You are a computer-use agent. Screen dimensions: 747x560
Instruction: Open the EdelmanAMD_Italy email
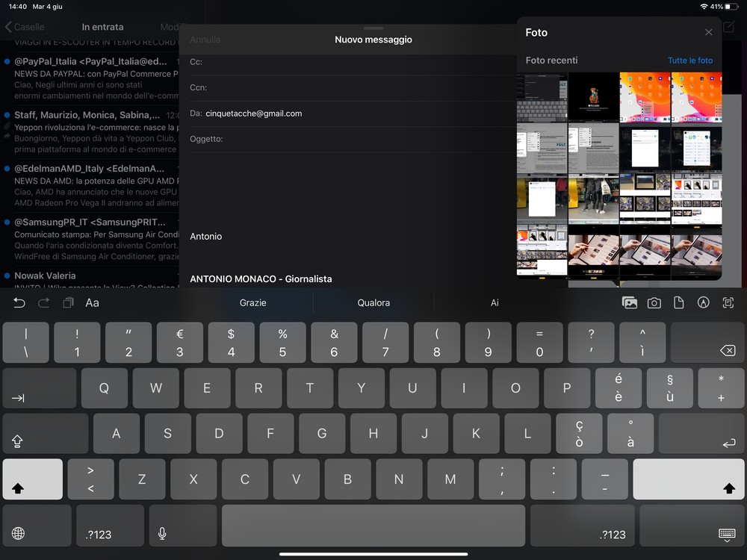click(90, 185)
